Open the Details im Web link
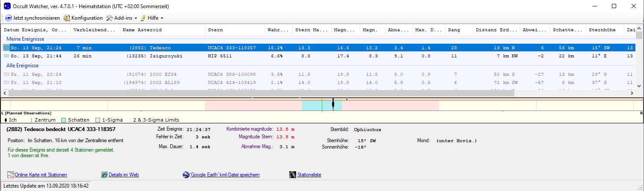The width and height of the screenshot is (644, 191). click(x=124, y=175)
